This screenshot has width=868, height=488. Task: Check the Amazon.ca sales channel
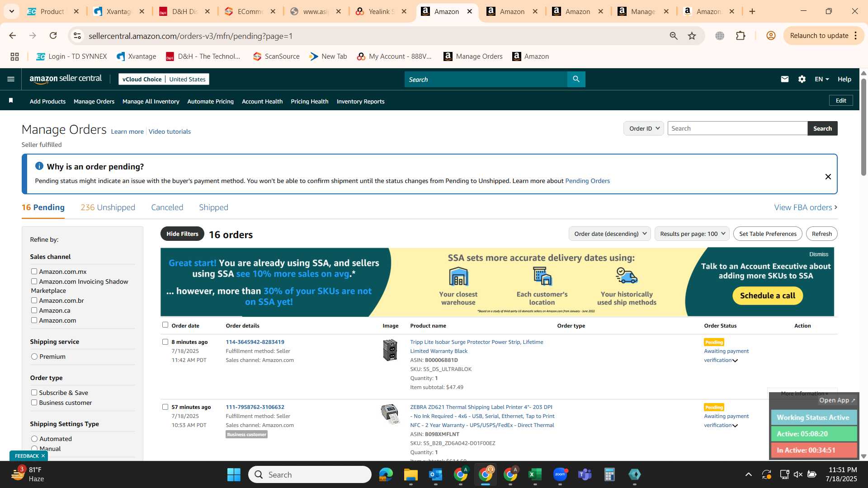pyautogui.click(x=34, y=310)
